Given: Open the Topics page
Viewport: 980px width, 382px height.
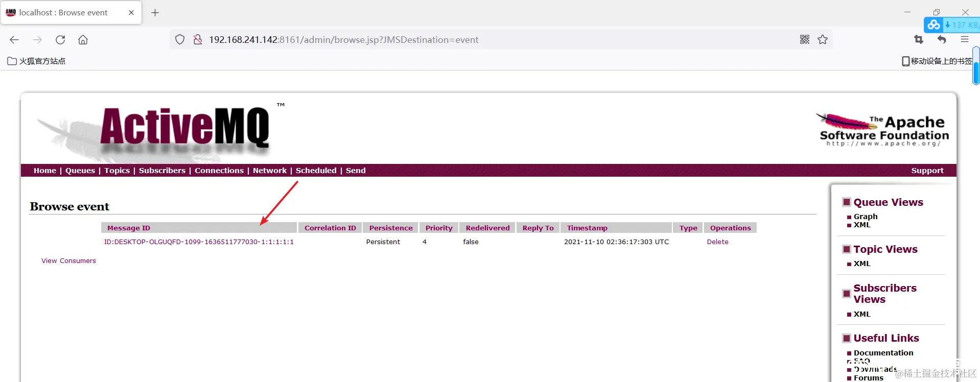Looking at the screenshot, I should coord(117,171).
